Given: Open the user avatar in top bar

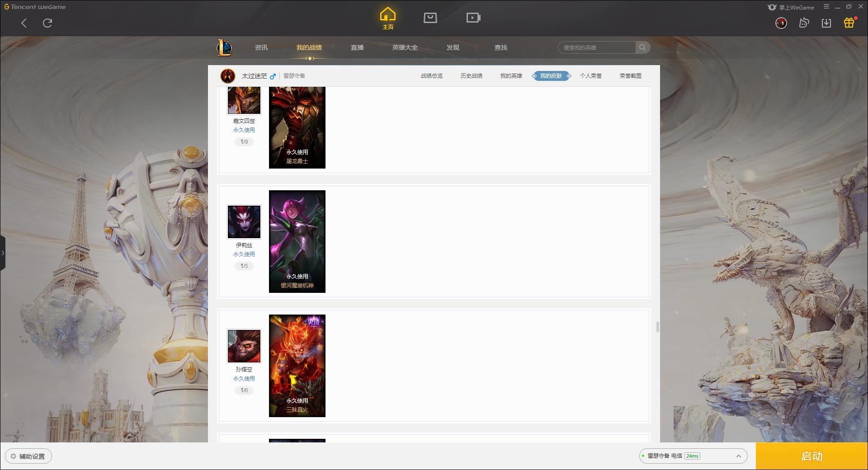Looking at the screenshot, I should pos(781,23).
